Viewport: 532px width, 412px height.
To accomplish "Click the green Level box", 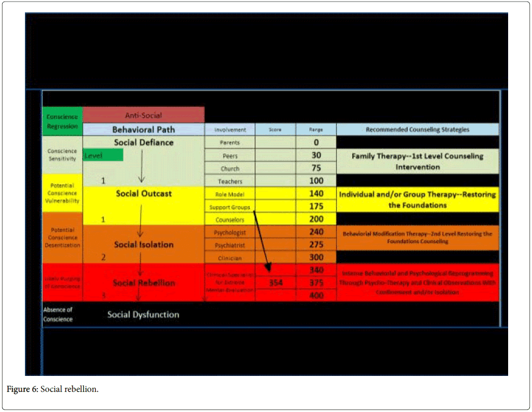I will point(103,155).
